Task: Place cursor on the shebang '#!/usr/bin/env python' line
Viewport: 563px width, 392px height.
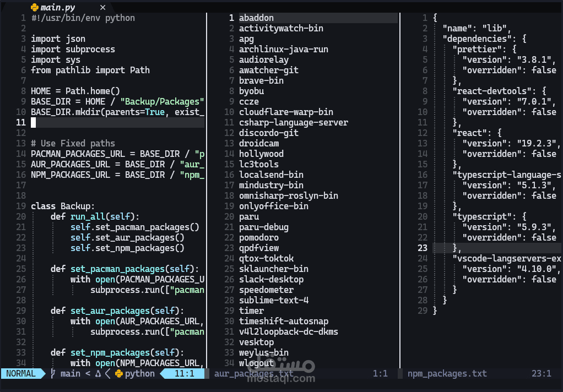Action: 83,18
